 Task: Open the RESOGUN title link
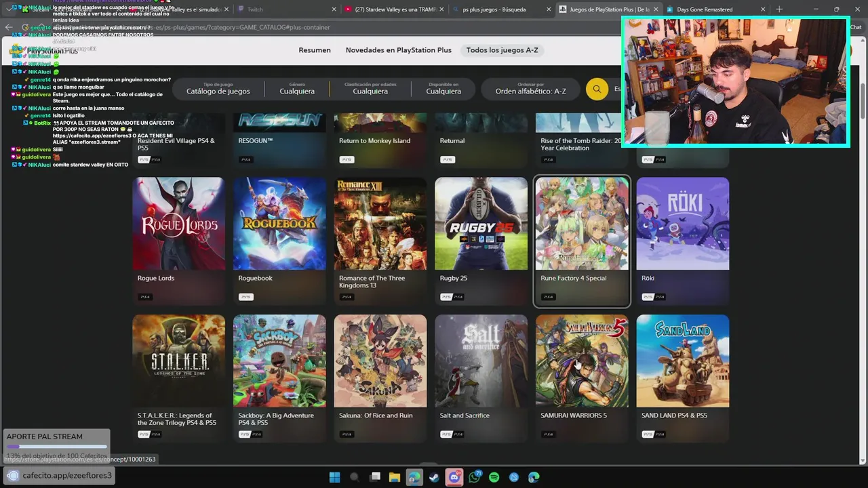click(255, 141)
